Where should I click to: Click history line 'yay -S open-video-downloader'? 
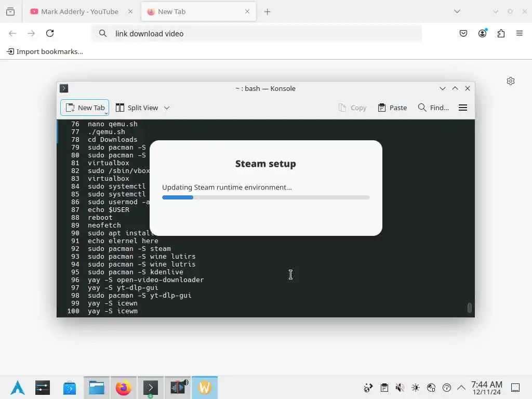145,280
